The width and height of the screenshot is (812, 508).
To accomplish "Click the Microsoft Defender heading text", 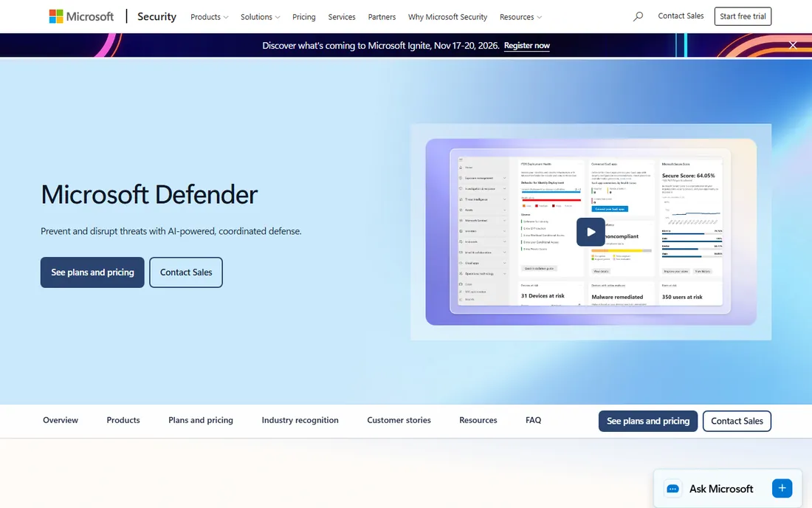I will (149, 195).
